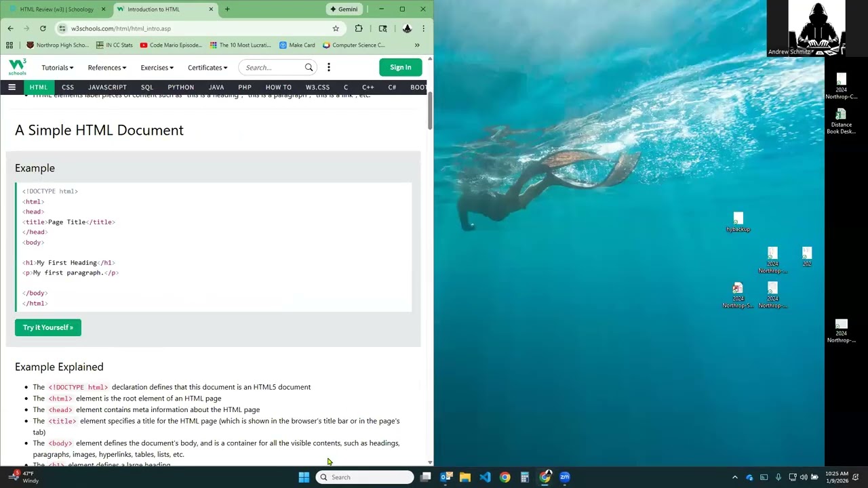Open Code Mario Episode bookmark
The width and height of the screenshot is (868, 488).
[171, 45]
